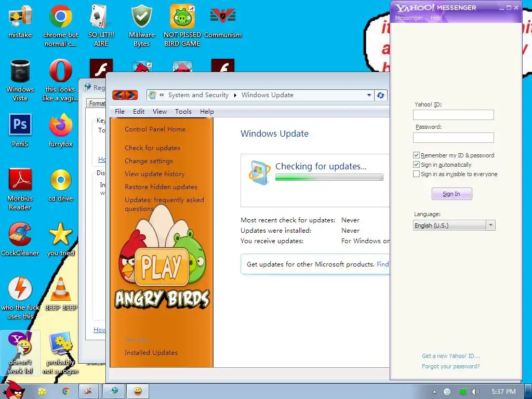Viewport: 532px width, 399px height.
Task: Click the breadcrumb arrow after System and Security
Action: coord(235,96)
